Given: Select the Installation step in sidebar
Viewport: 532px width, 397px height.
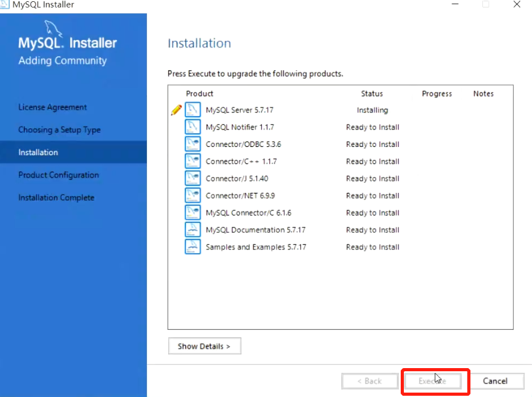Looking at the screenshot, I should (x=73, y=153).
